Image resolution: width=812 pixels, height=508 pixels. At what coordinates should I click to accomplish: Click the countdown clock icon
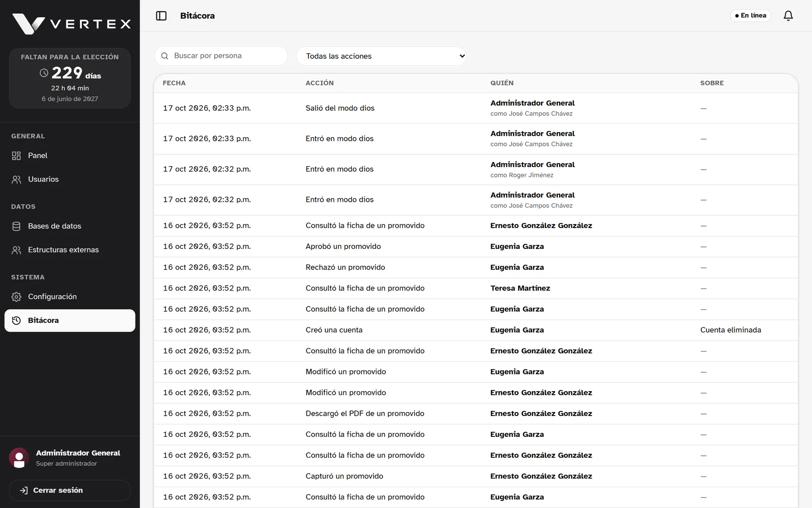coord(44,73)
